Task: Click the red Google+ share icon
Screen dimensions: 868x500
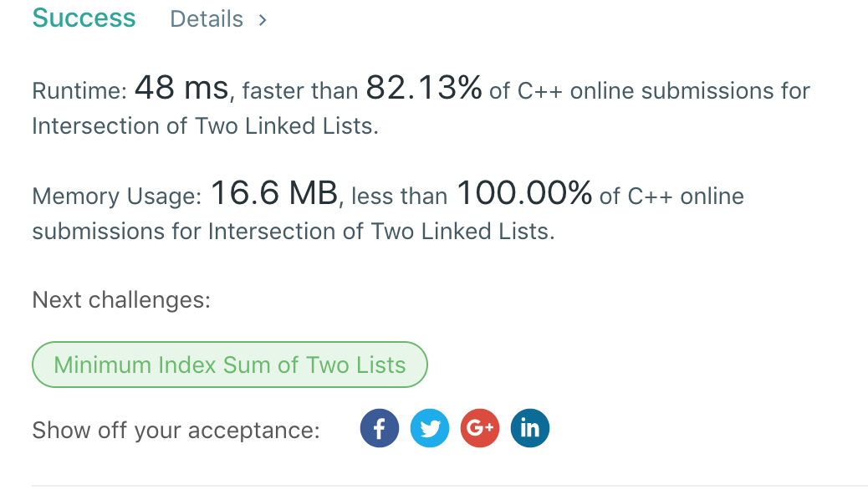Action: (480, 429)
